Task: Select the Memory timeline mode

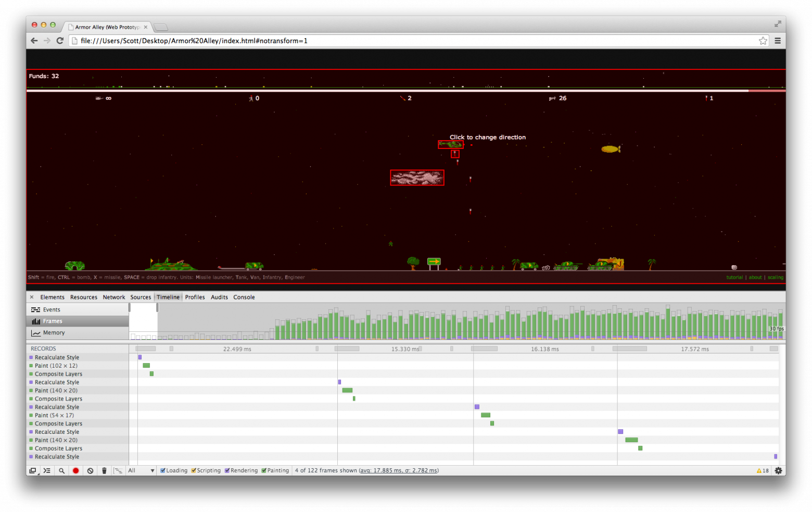Action: click(78, 333)
